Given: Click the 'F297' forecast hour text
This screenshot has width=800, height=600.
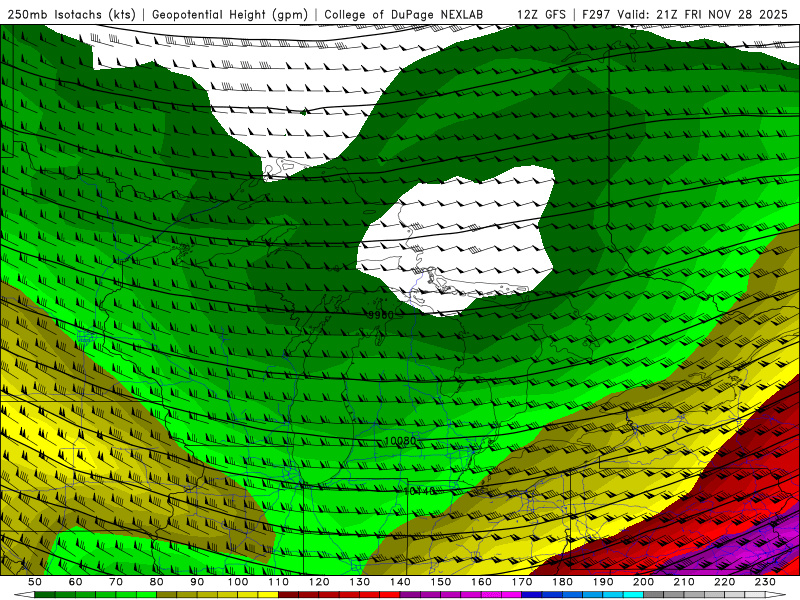Looking at the screenshot, I should (596, 15).
